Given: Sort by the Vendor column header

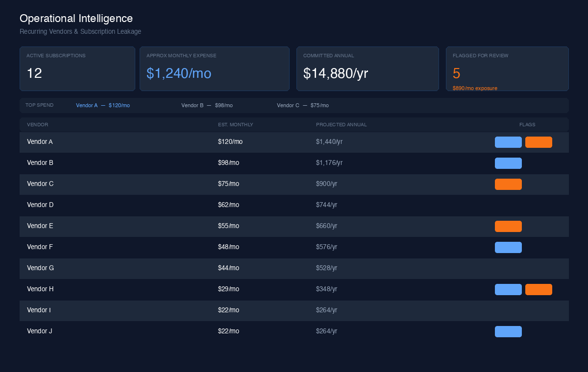Looking at the screenshot, I should pos(38,125).
